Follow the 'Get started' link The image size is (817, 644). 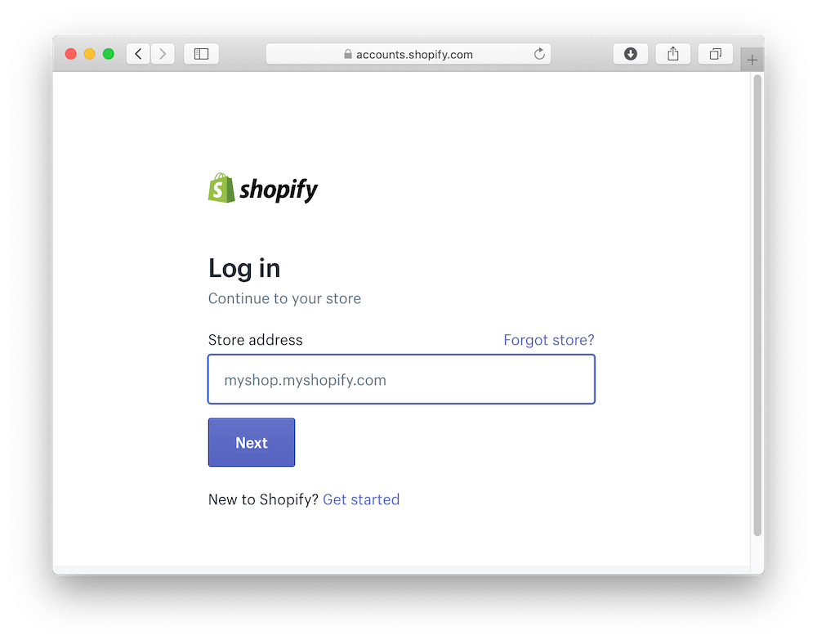[x=361, y=499]
